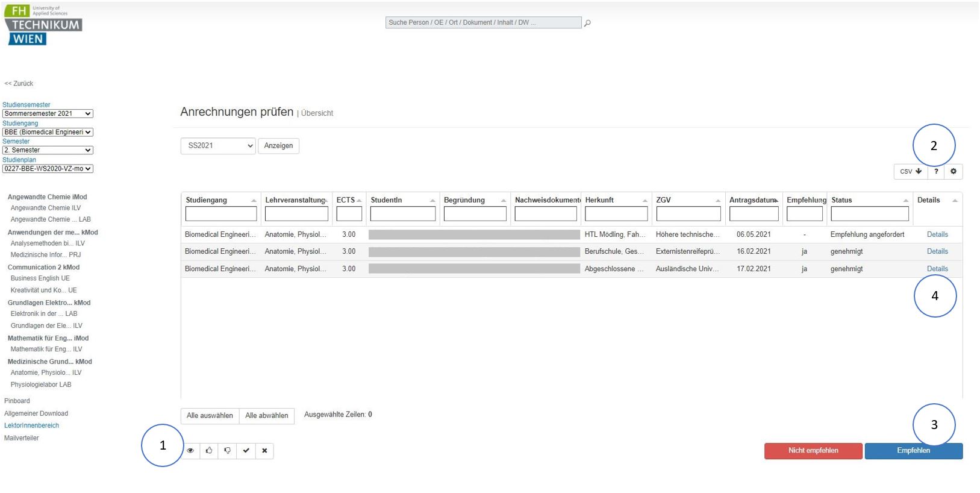
Task: Open the Studiensemester dropdown
Action: (x=48, y=114)
